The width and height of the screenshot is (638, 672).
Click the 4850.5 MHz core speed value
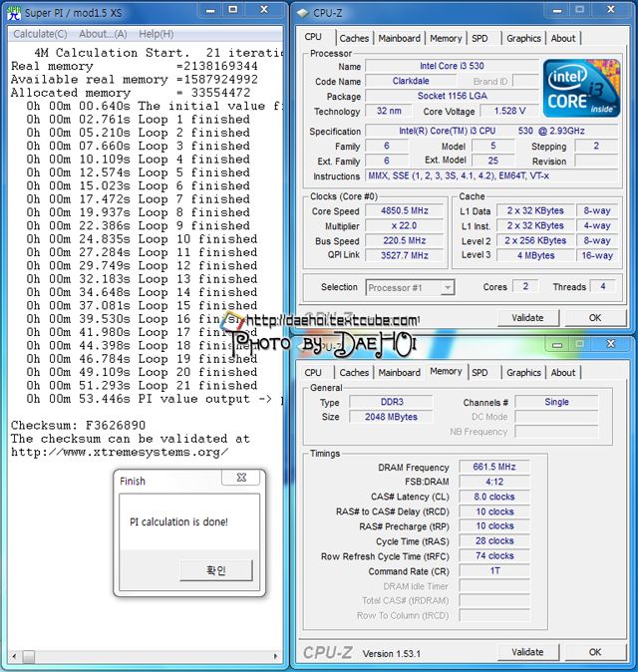[404, 210]
